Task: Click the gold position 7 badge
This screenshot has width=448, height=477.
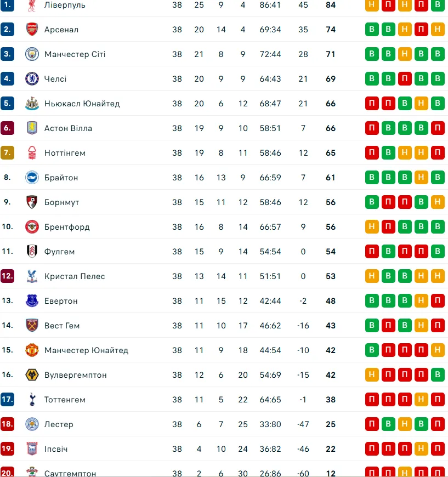Action: (7, 153)
